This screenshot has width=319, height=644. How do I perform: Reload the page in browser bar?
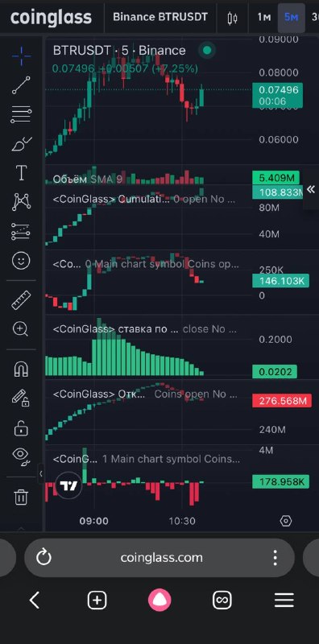pos(43,558)
